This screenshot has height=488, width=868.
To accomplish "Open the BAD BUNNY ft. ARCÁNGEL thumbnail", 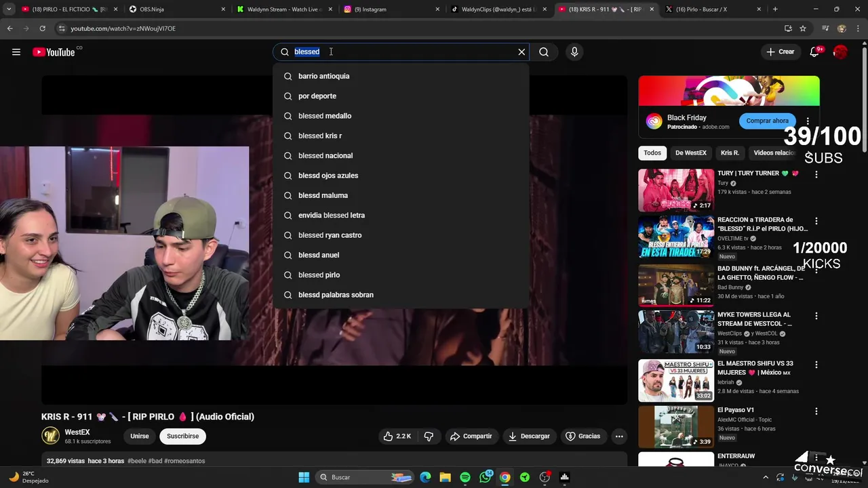I will [676, 285].
